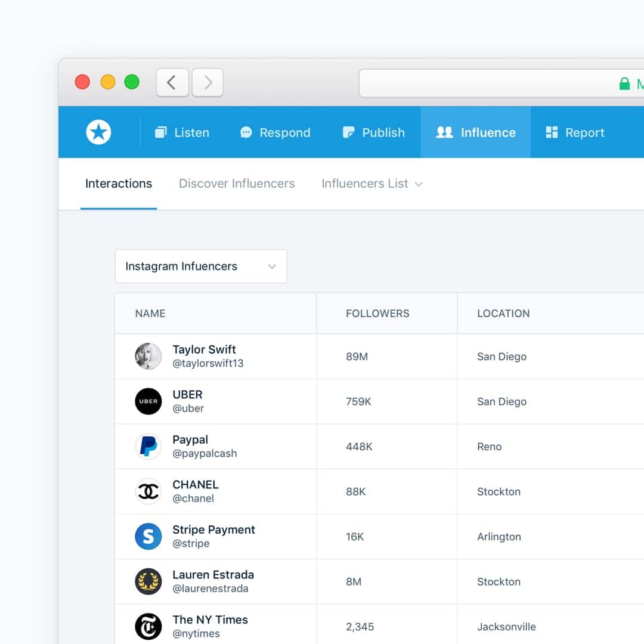The height and width of the screenshot is (644, 644).
Task: Open the Influence section
Action: click(x=476, y=132)
